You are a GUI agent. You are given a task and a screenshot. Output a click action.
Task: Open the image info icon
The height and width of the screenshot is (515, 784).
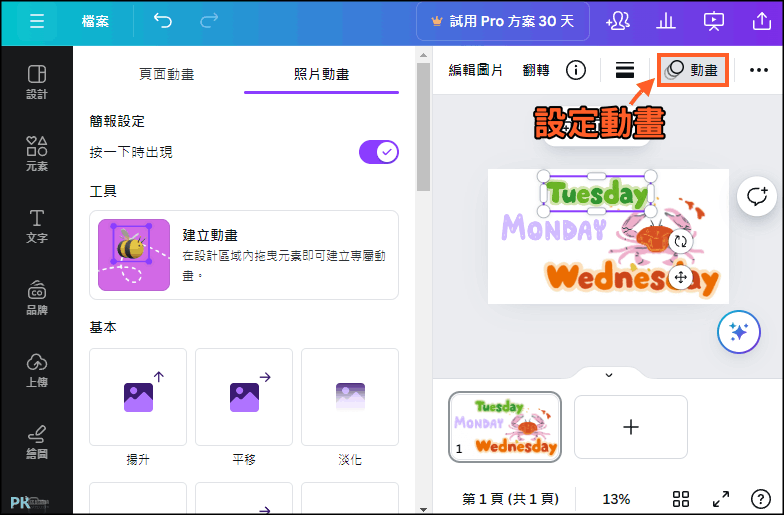tap(576, 70)
